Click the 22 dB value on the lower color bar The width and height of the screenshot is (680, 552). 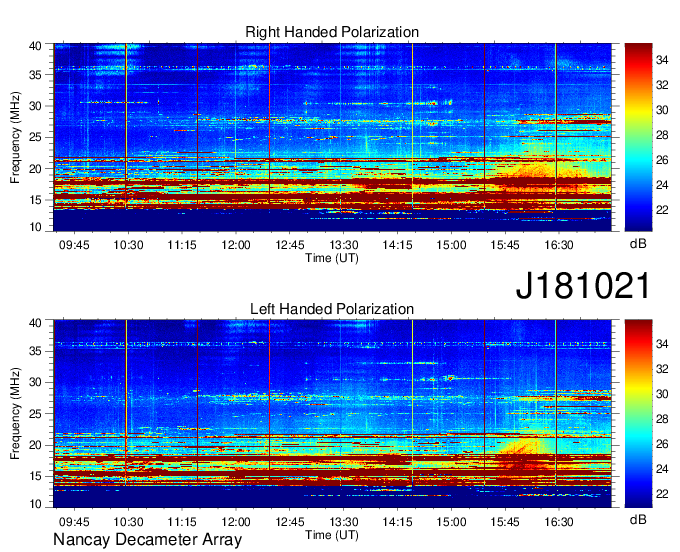tap(662, 494)
